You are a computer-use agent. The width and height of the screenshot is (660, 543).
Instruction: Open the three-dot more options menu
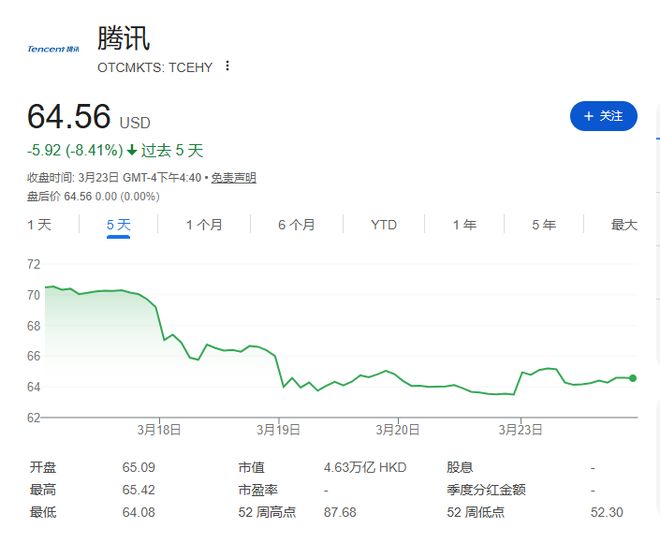[x=228, y=66]
